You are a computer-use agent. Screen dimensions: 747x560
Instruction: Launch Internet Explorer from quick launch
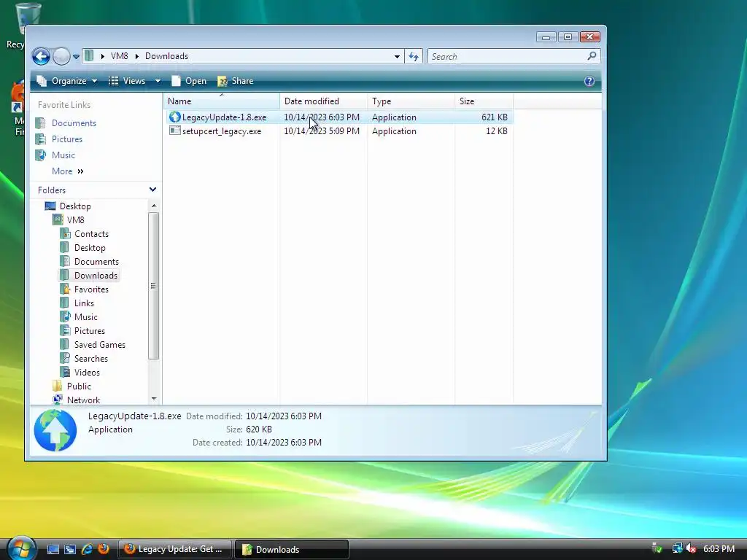coord(87,549)
